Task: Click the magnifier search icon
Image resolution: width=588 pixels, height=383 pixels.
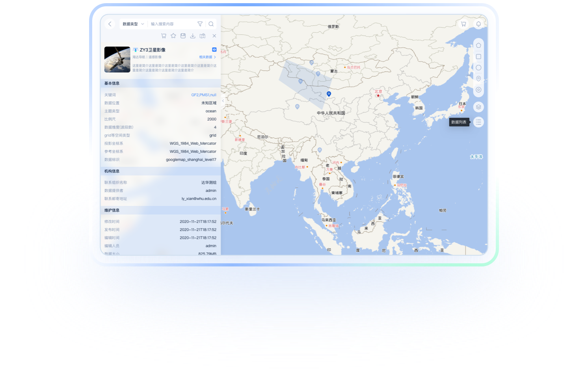Action: point(211,24)
